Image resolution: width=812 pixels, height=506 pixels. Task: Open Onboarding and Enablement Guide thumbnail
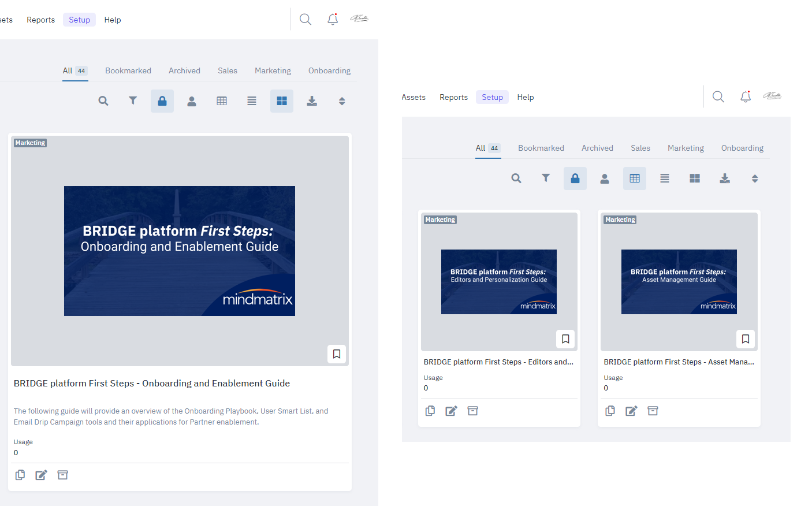tap(180, 251)
